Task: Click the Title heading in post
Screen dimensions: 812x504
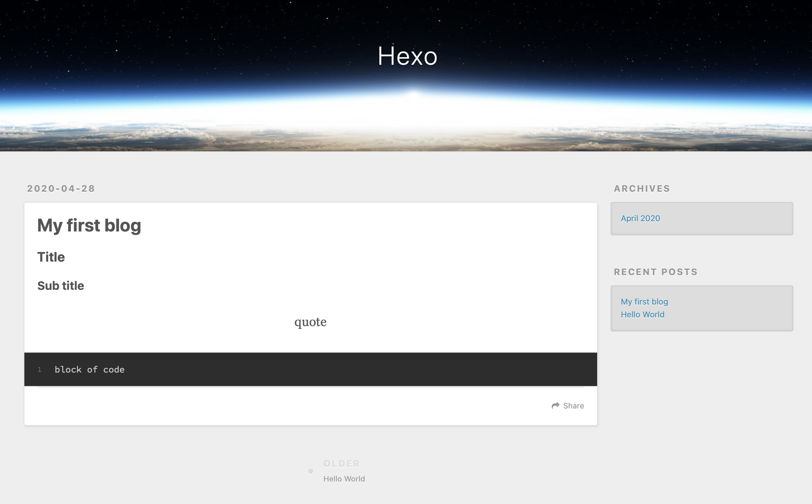Action: [x=51, y=257]
